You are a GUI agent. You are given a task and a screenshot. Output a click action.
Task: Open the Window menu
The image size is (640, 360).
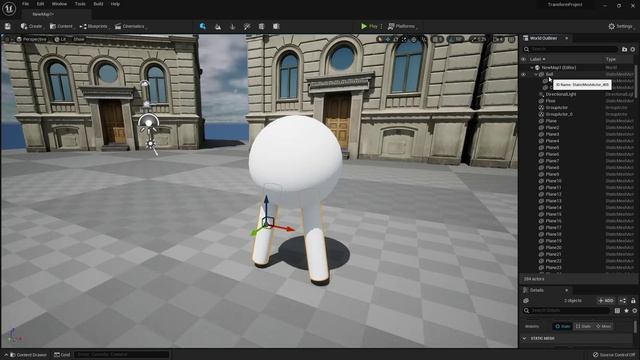[x=59, y=4]
